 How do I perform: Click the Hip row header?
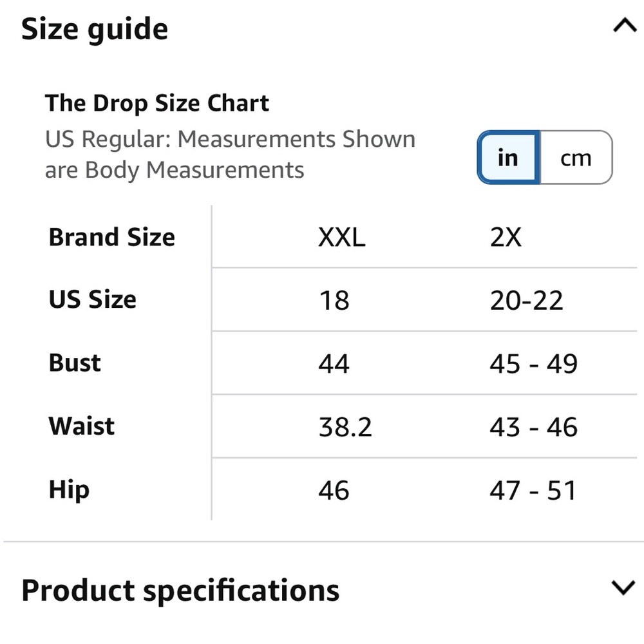(69, 490)
